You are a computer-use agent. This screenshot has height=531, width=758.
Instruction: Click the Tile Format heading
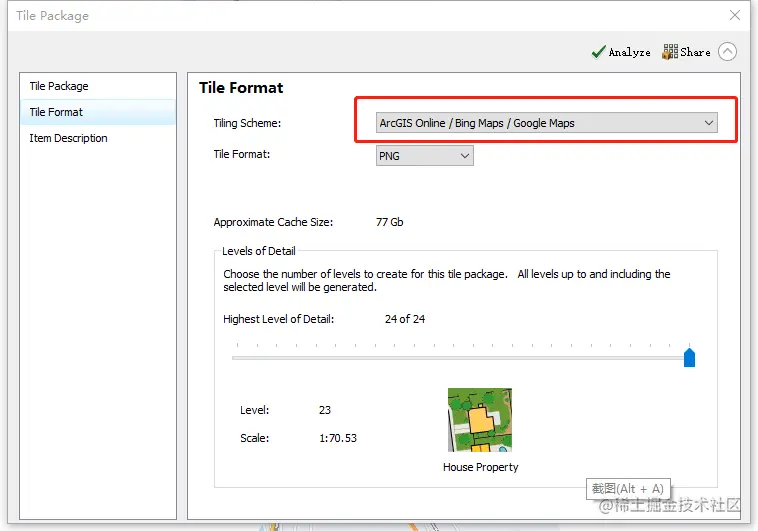click(x=241, y=88)
